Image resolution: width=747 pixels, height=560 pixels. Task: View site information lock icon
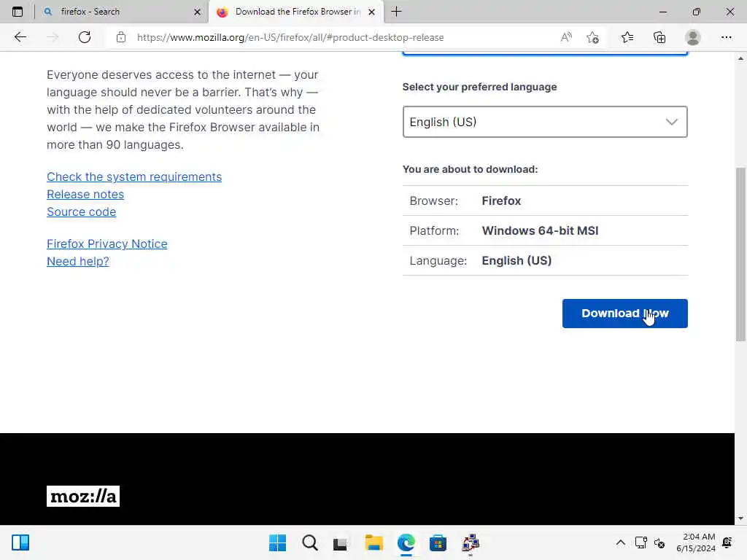pyautogui.click(x=121, y=37)
